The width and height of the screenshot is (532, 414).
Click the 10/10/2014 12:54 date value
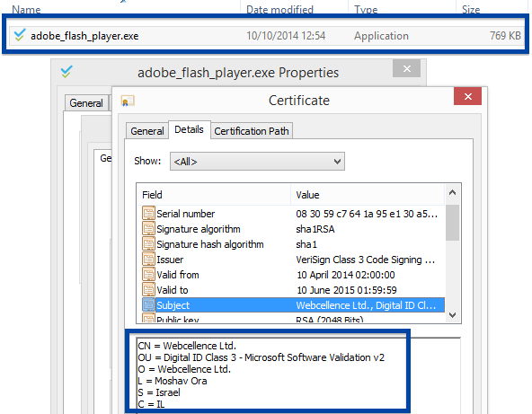[286, 36]
